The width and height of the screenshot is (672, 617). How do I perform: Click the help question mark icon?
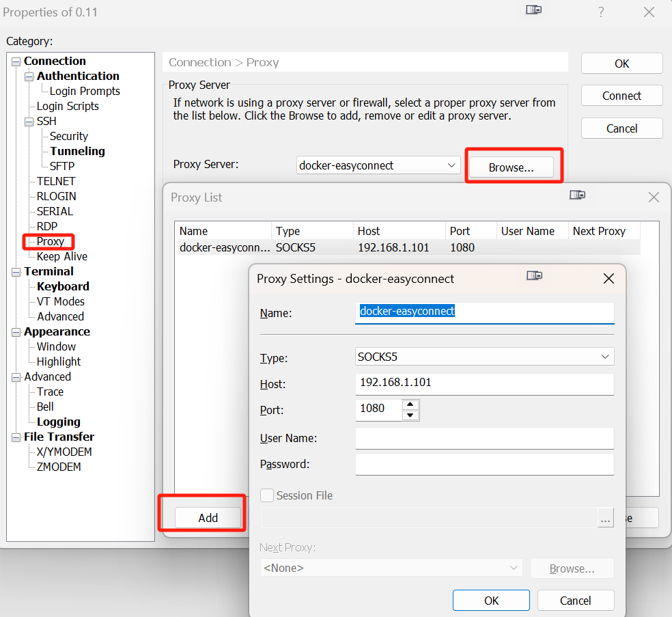coord(600,12)
